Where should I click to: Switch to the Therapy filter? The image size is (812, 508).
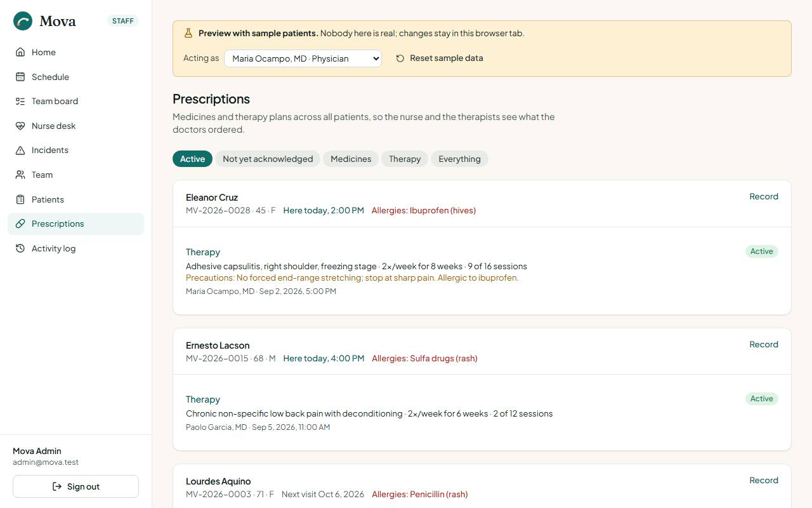[x=405, y=159]
